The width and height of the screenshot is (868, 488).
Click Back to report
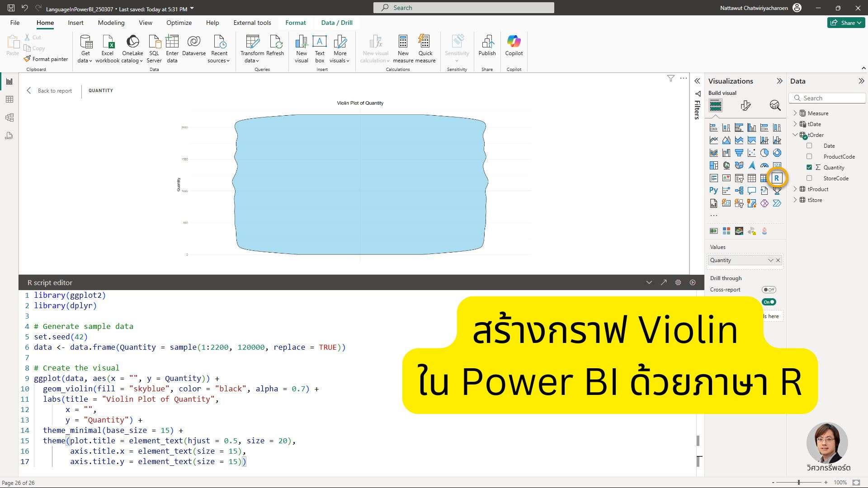49,90
